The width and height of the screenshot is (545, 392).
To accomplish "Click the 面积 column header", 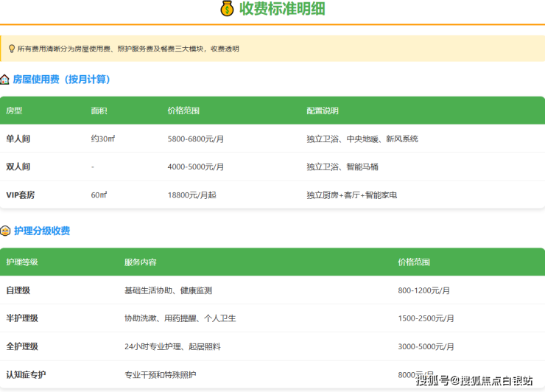I will (99, 111).
